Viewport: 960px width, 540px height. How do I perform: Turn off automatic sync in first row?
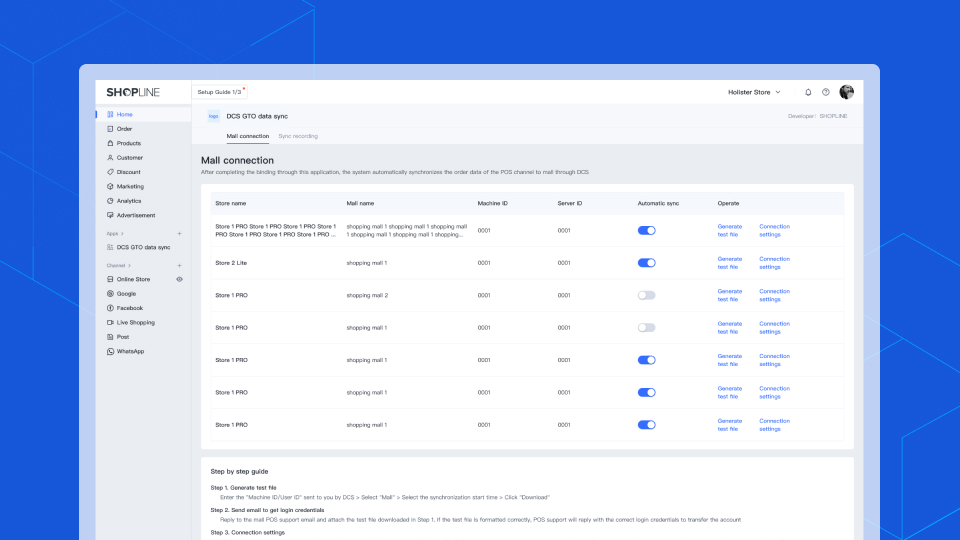coord(646,230)
